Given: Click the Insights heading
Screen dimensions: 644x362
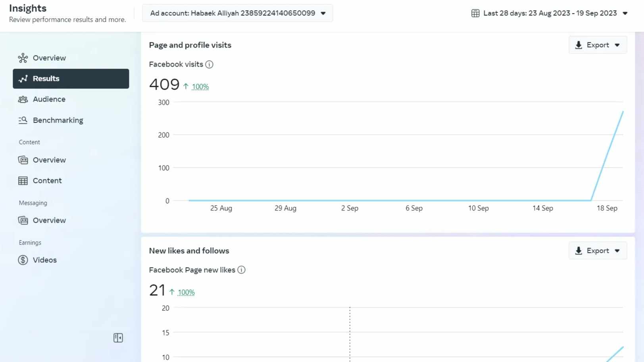Looking at the screenshot, I should [x=28, y=8].
